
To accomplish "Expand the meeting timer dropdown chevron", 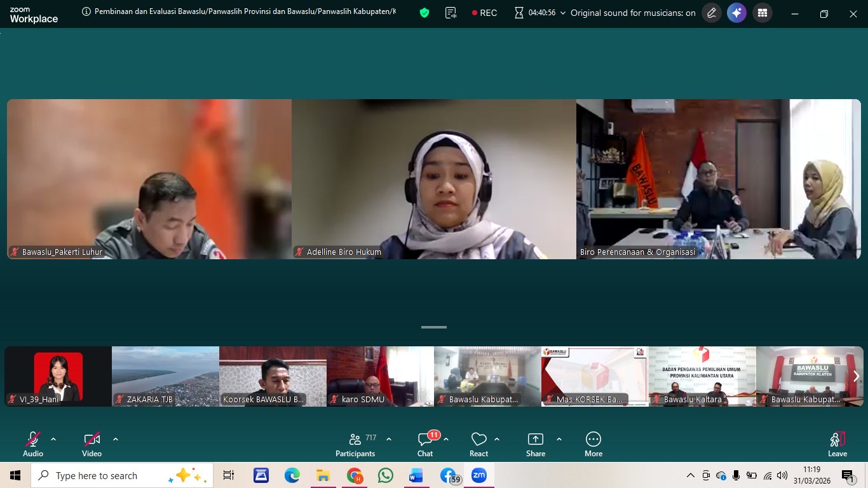I will (x=562, y=13).
